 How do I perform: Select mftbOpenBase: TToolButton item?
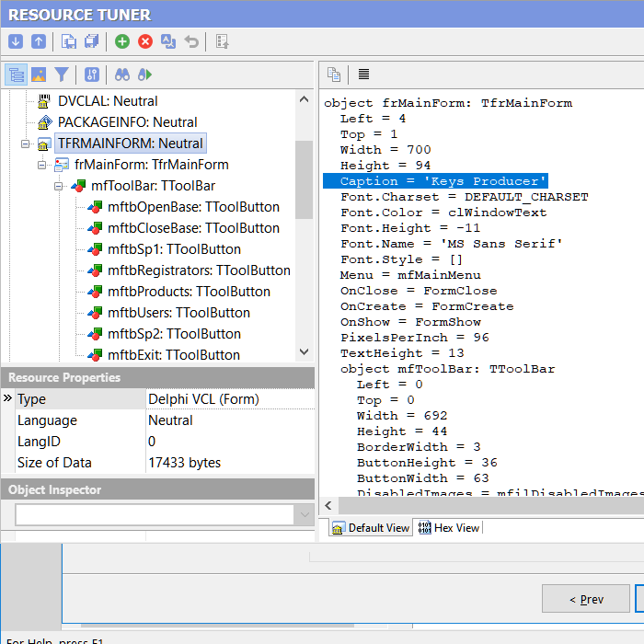[x=193, y=207]
